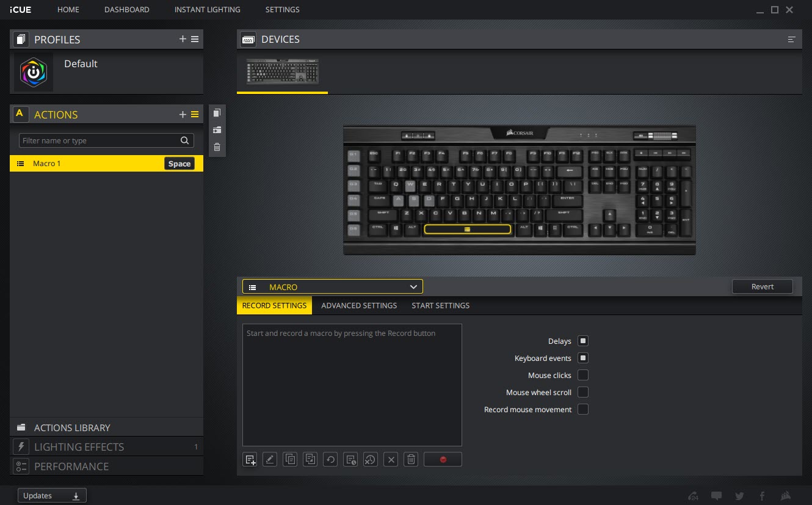The width and height of the screenshot is (812, 505).
Task: Click the Revert button
Action: 763,286
